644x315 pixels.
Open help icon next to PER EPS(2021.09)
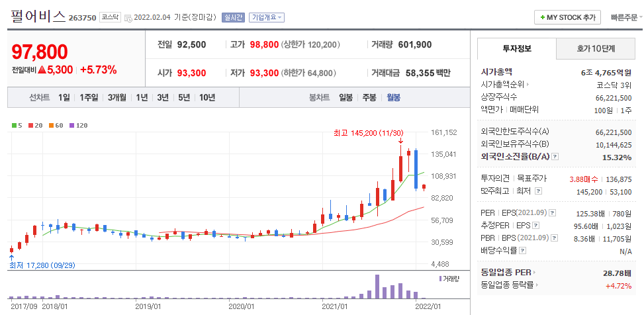point(553,212)
